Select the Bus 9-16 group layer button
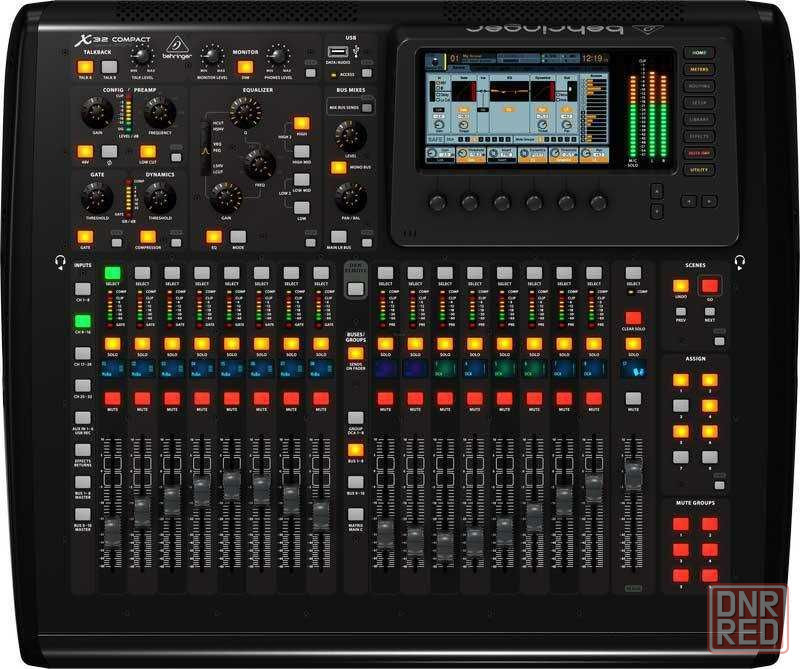 point(356,482)
